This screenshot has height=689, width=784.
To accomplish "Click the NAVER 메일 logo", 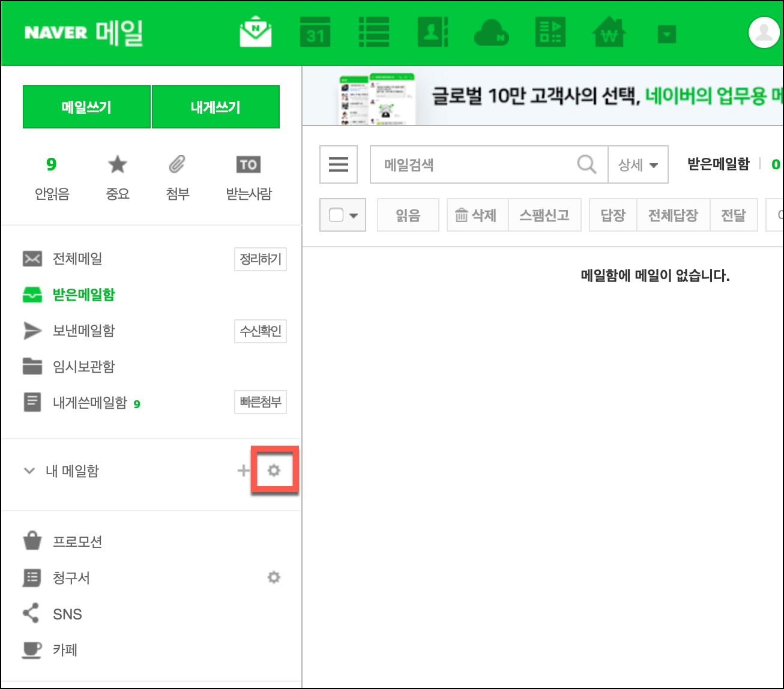I will [x=83, y=32].
